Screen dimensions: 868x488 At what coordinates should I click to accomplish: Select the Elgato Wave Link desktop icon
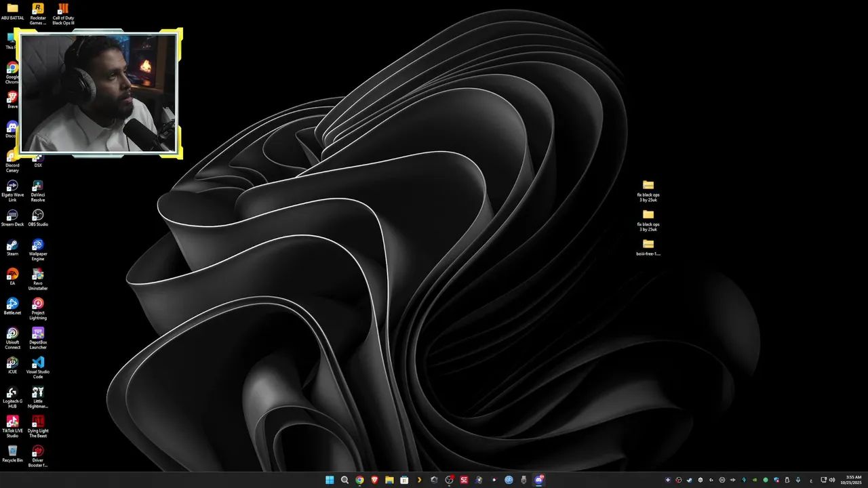click(12, 191)
